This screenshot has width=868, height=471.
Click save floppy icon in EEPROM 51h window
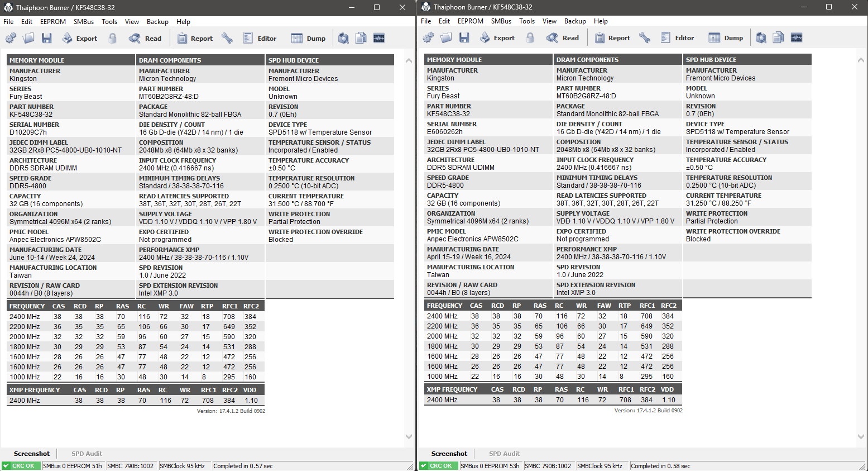(47, 38)
